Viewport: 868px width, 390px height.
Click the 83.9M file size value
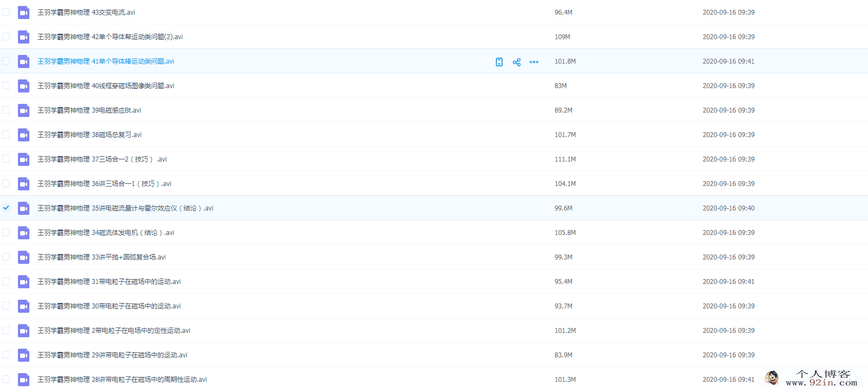[x=563, y=355]
